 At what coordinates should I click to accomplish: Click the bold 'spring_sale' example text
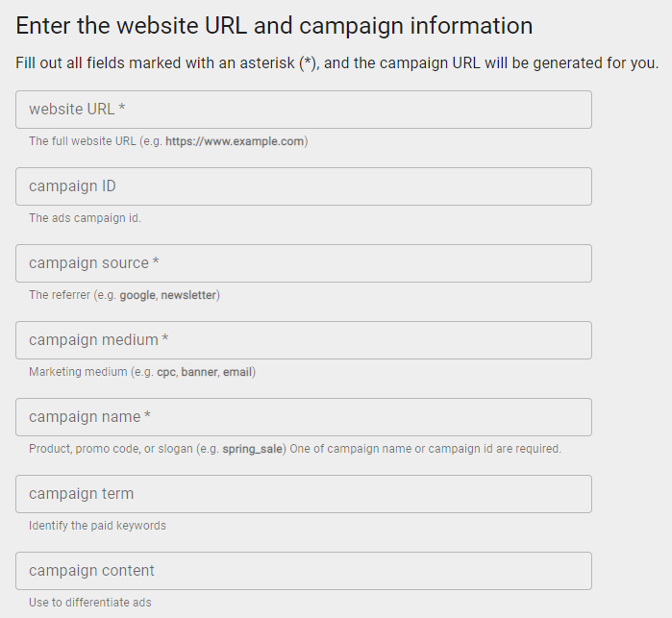click(x=253, y=449)
